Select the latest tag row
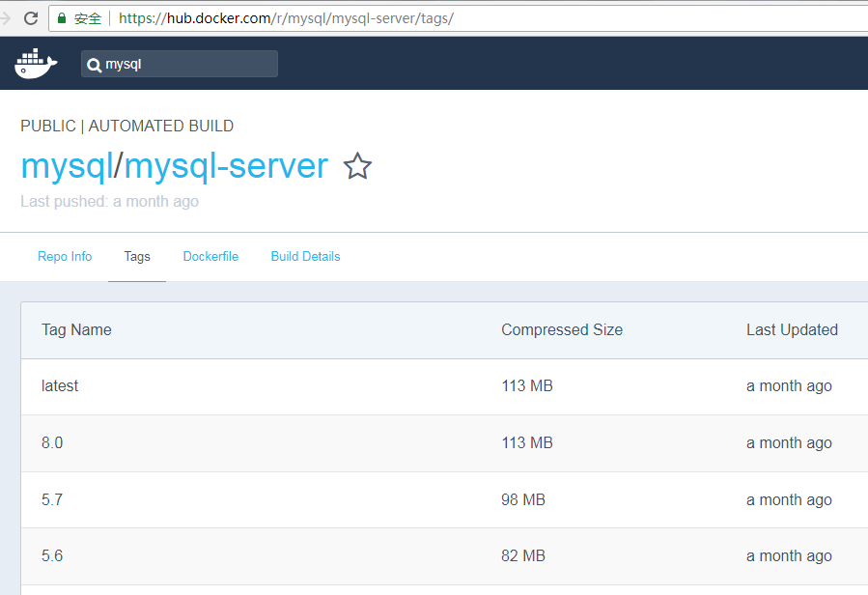 (x=60, y=385)
